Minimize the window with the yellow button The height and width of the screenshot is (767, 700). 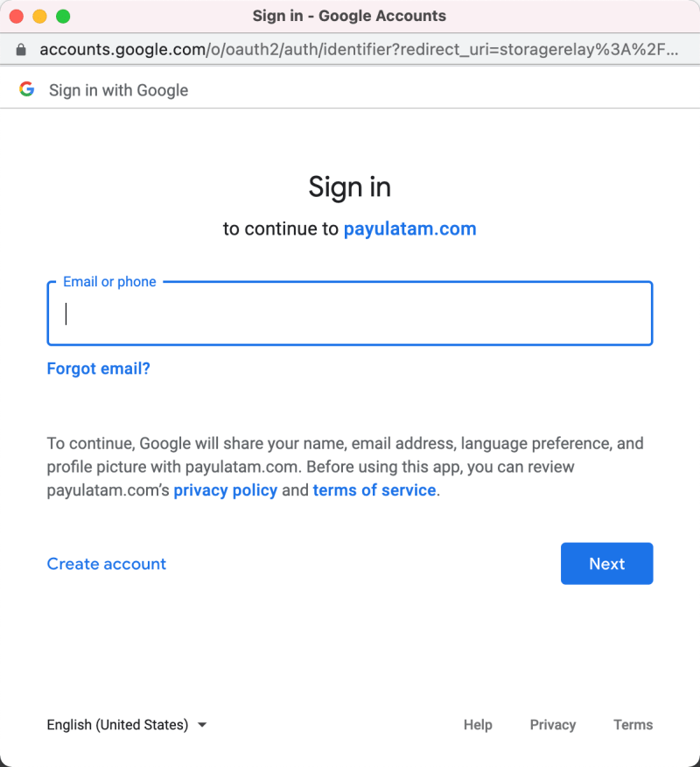pyautogui.click(x=39, y=16)
